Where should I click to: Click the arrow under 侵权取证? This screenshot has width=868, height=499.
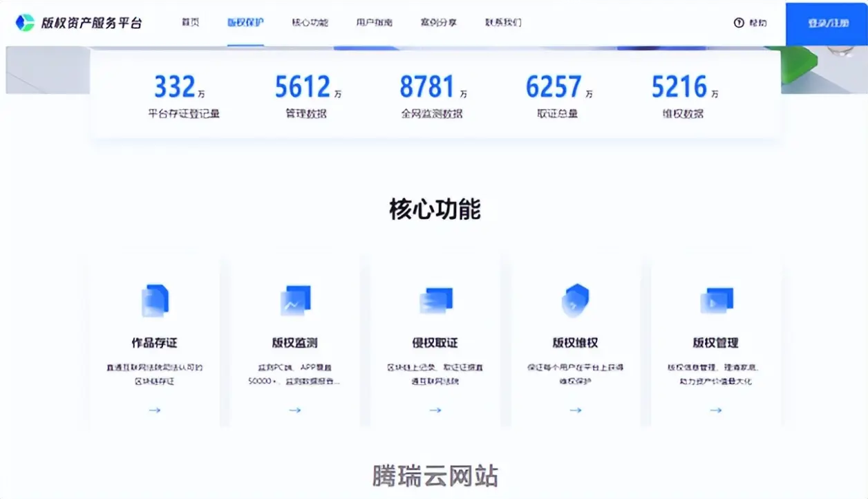pyautogui.click(x=435, y=410)
